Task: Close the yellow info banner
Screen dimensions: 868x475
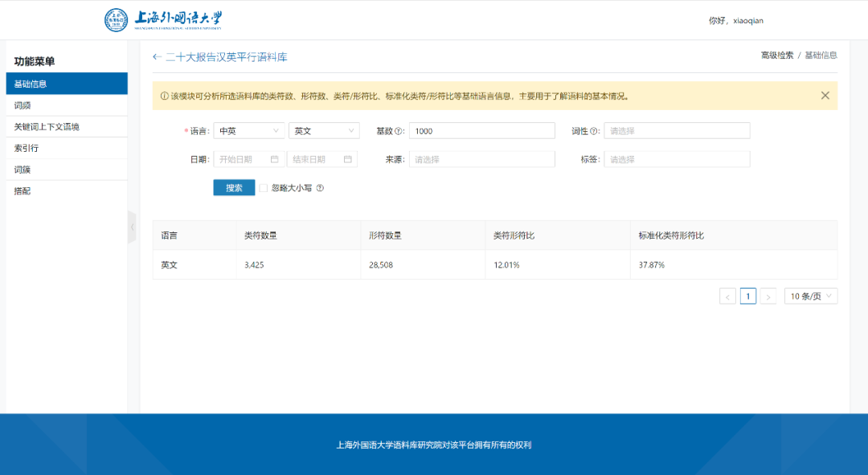Action: pos(825,96)
